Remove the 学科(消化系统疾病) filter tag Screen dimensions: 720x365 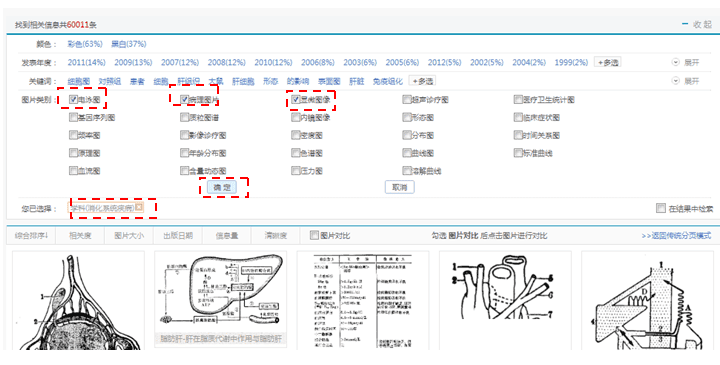(x=139, y=208)
